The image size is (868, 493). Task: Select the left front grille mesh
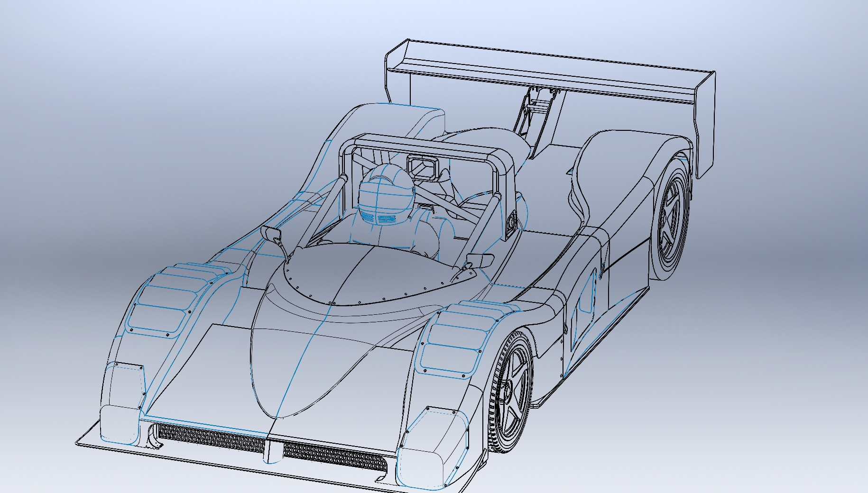tap(209, 437)
